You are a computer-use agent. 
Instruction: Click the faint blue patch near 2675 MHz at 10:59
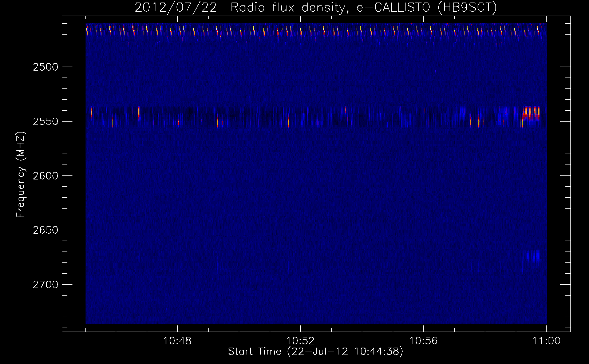coord(531,257)
